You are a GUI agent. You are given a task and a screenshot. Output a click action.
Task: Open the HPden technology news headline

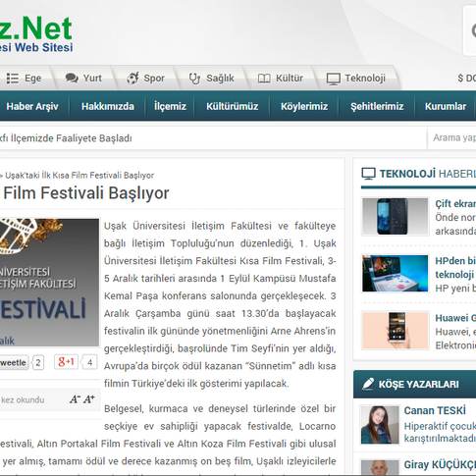click(455, 267)
